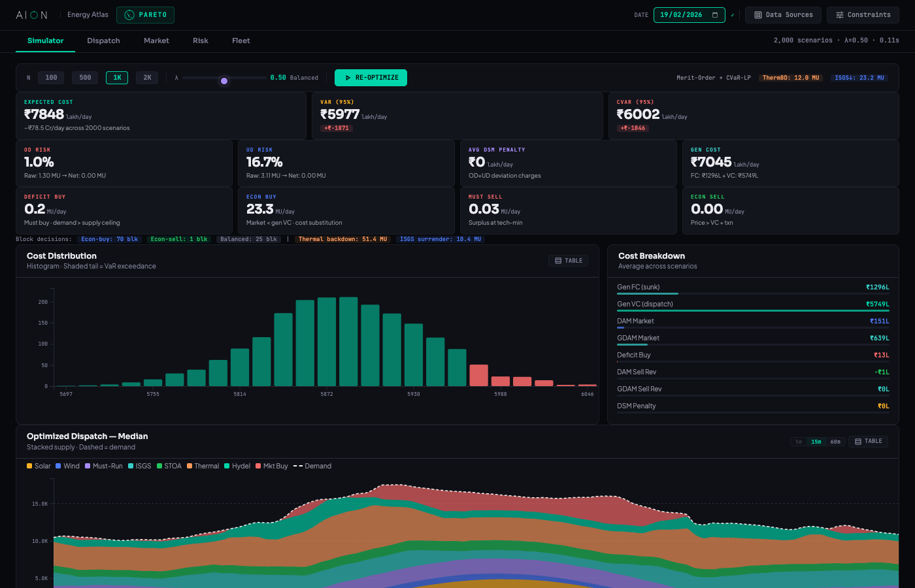Select the 500 scenario preset
The image size is (915, 588).
point(84,77)
